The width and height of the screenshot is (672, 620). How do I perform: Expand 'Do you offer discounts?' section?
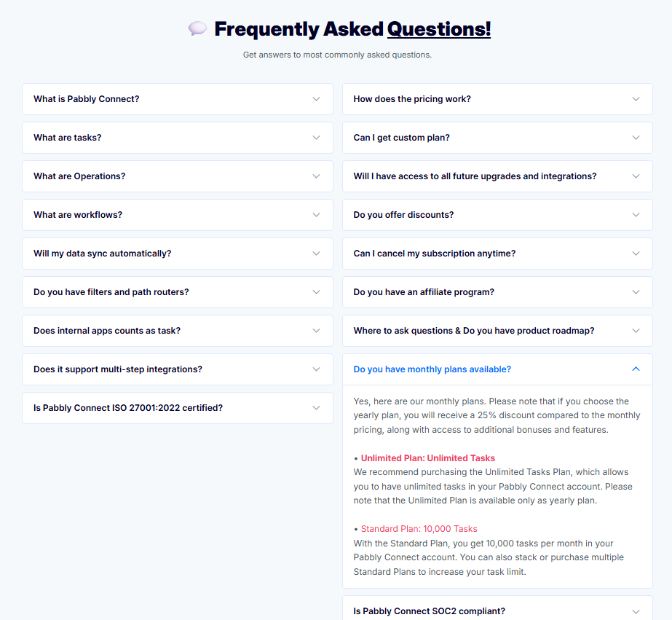(497, 215)
